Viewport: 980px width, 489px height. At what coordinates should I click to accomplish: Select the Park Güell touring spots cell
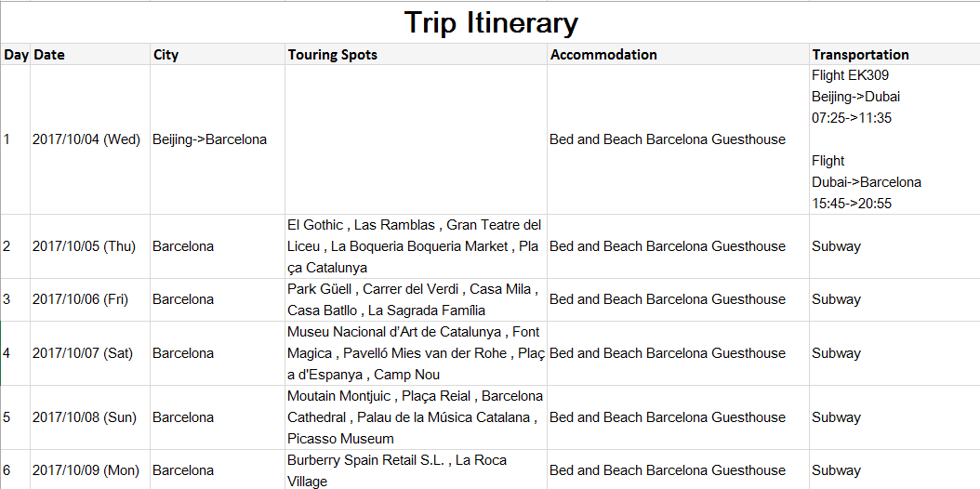tap(416, 299)
